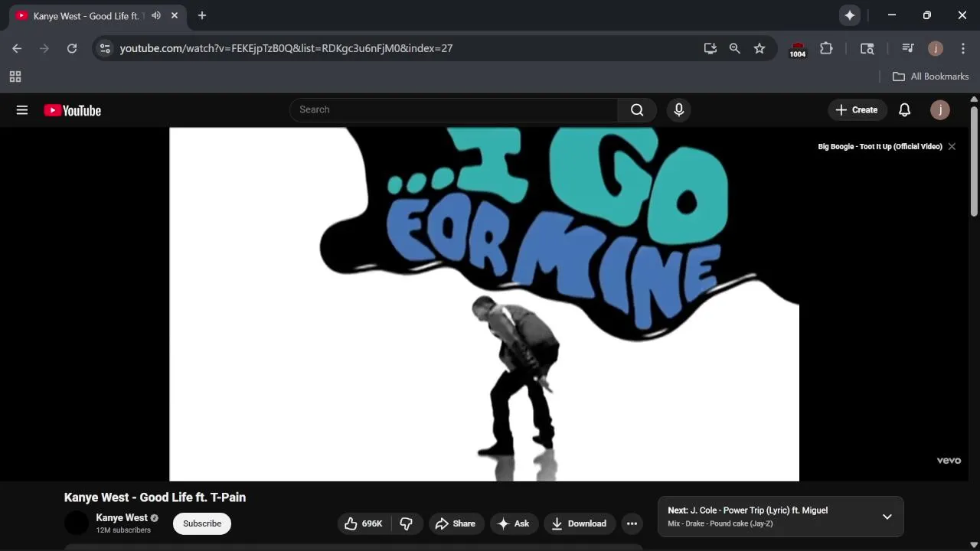Open Chrome three-dot menu
Viewport: 980px width, 551px height.
[963, 48]
